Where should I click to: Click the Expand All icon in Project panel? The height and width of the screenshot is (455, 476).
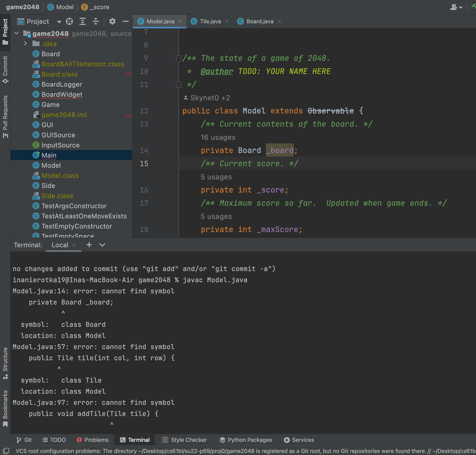pyautogui.click(x=83, y=22)
